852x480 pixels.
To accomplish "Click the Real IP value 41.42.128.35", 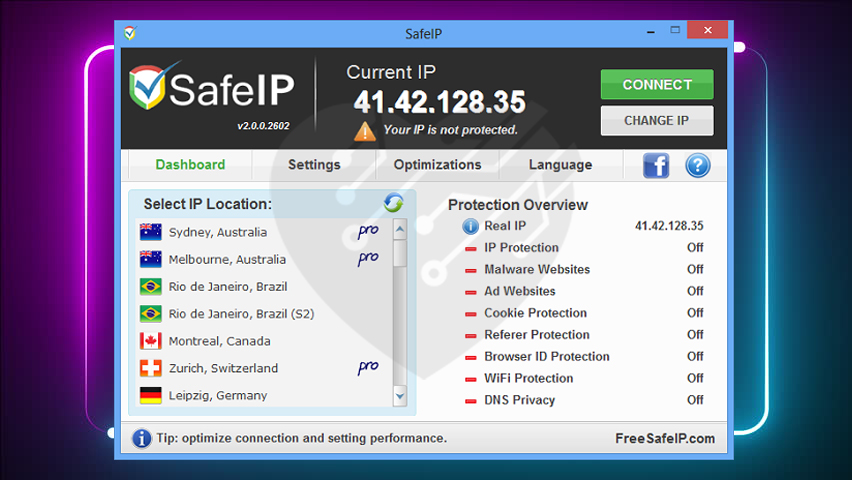I will (x=669, y=226).
